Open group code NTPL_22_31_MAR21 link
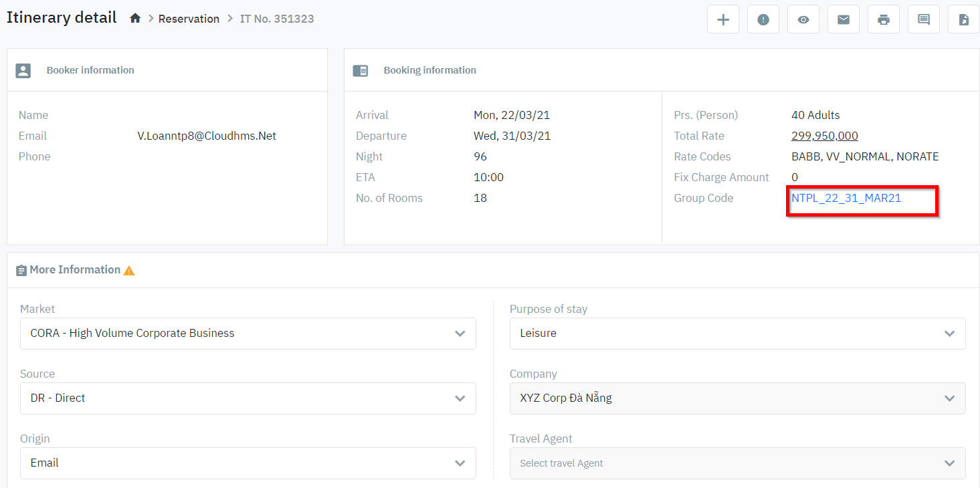 (846, 198)
